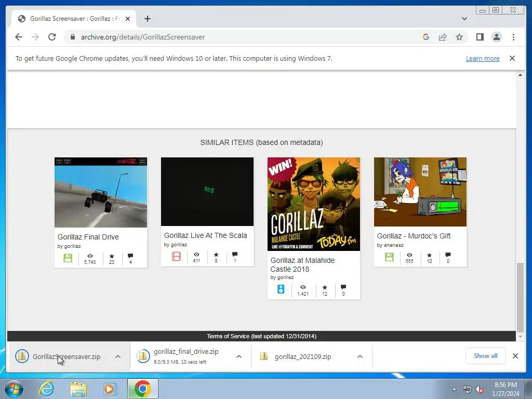
Task: Go back to the previous page
Action: point(19,37)
